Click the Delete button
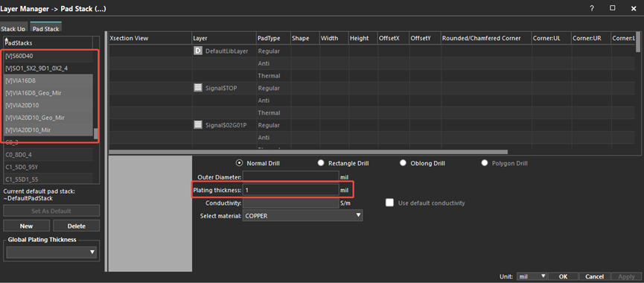 [77, 226]
